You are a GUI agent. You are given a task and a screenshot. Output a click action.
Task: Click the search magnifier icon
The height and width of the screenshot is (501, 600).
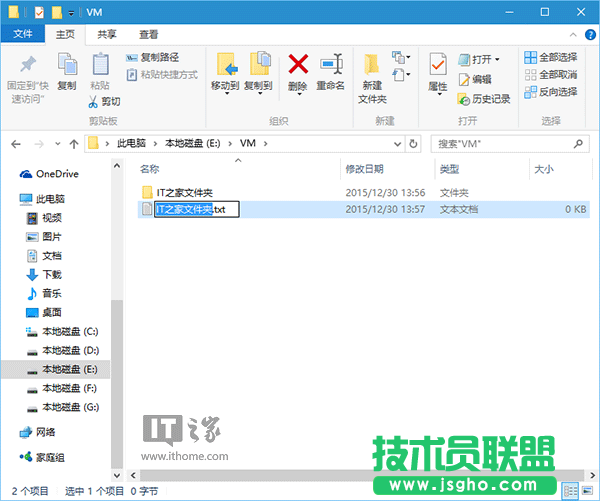pos(578,144)
